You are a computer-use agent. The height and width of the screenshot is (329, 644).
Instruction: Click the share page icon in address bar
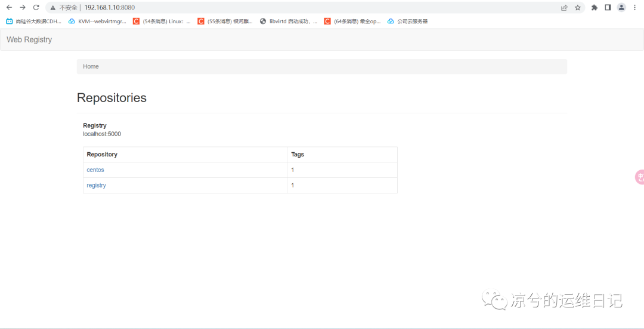(x=564, y=7)
